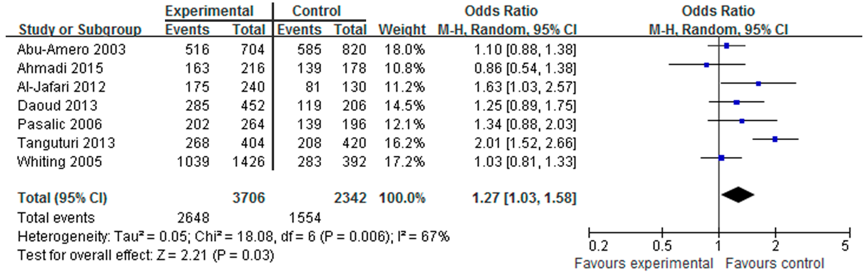Screen dimensions: 868x278
Task: Select the Experimental group header
Action: [209, 11]
